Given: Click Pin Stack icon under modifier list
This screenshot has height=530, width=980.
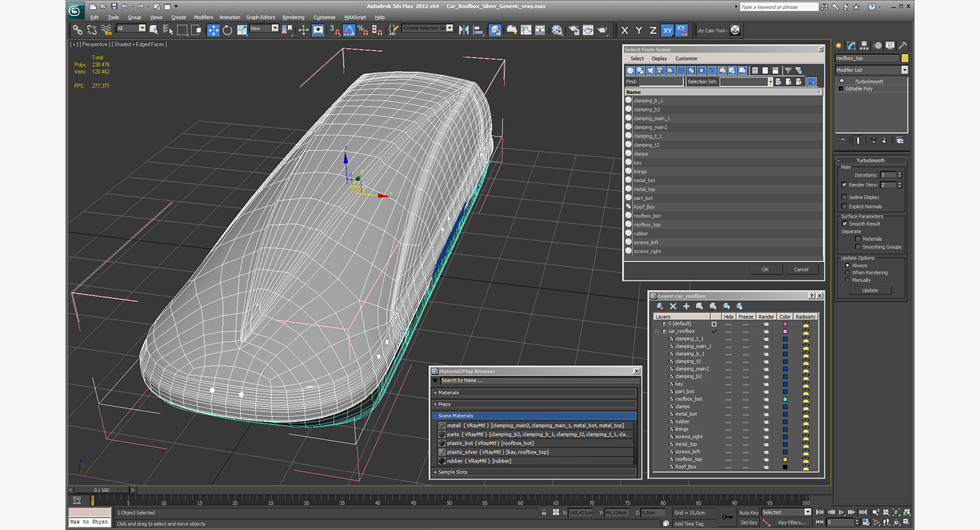Looking at the screenshot, I should click(842, 140).
